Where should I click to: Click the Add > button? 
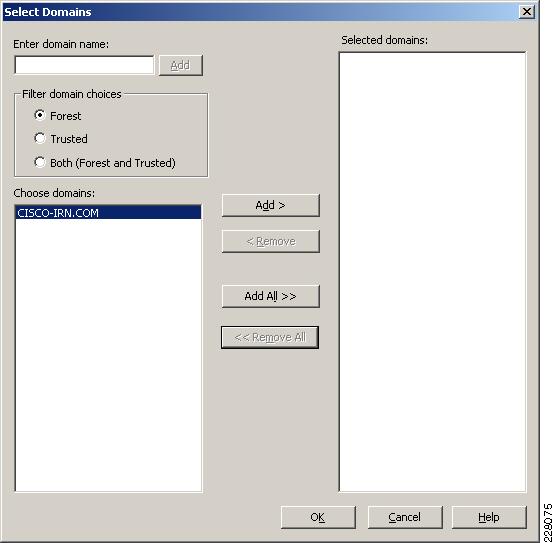271,205
